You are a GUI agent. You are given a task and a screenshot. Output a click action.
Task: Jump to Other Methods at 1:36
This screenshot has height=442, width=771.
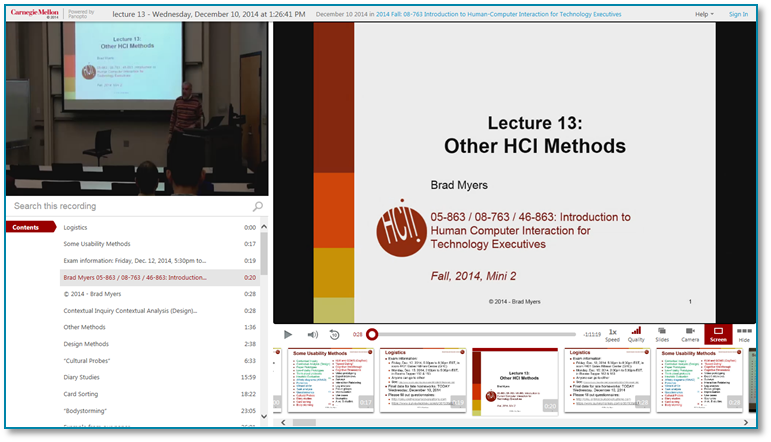[160, 327]
